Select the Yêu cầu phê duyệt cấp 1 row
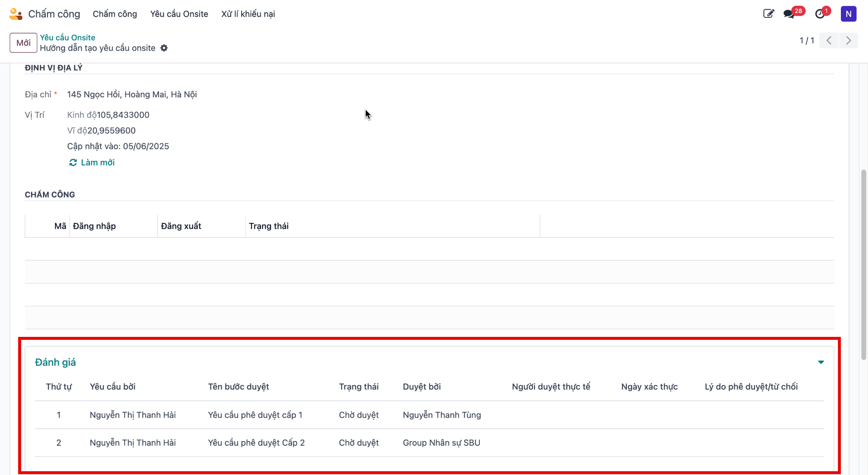 pyautogui.click(x=429, y=415)
